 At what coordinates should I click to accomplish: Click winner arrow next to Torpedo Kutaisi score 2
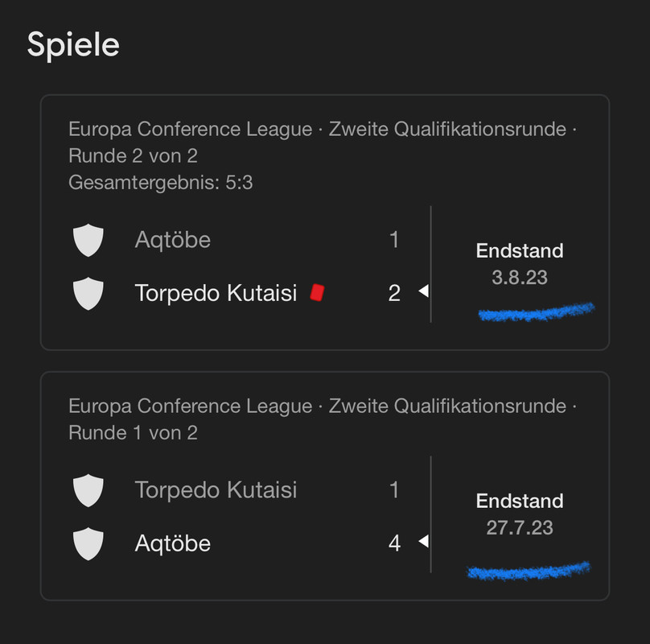point(423,291)
